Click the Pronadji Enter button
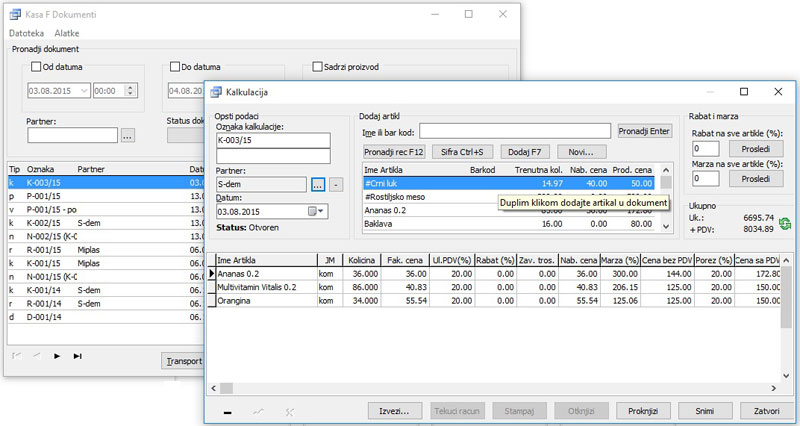Image resolution: width=800 pixels, height=426 pixels. [644, 131]
